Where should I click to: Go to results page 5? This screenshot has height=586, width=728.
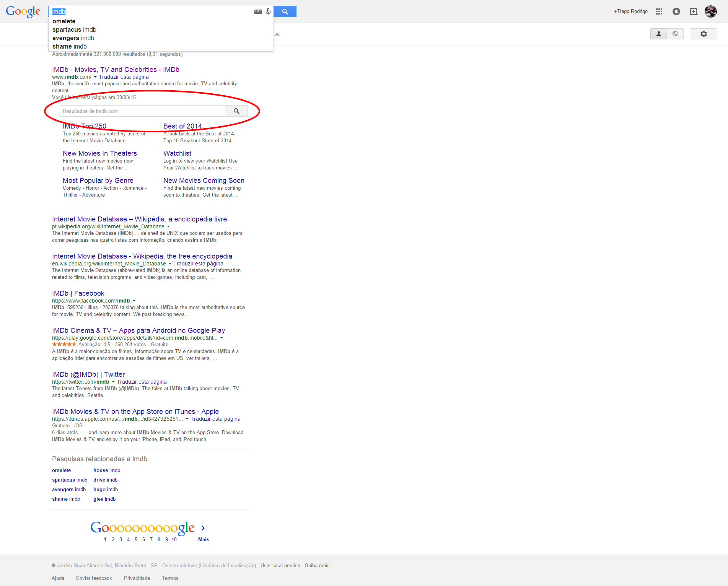coord(136,539)
